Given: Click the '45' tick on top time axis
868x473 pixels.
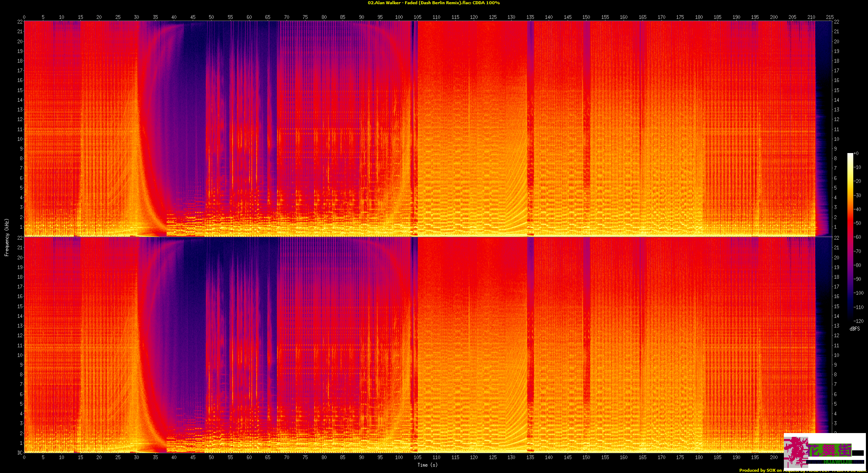Looking at the screenshot, I should tap(193, 17).
